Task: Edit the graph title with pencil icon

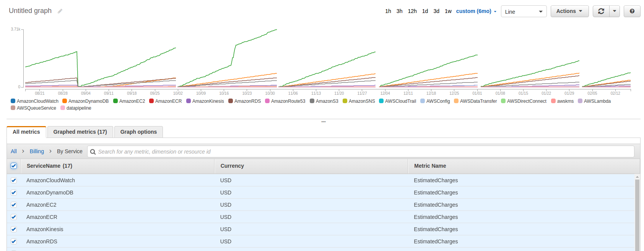Action: coord(60,11)
